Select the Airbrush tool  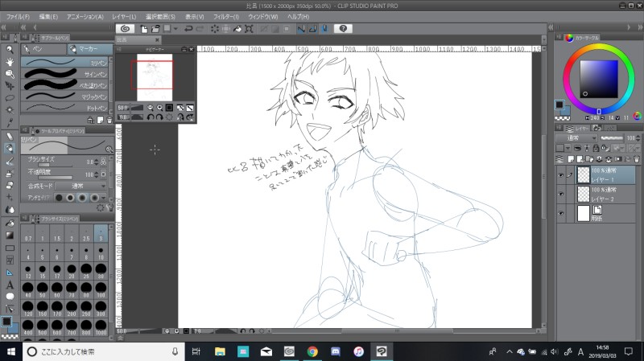click(10, 173)
